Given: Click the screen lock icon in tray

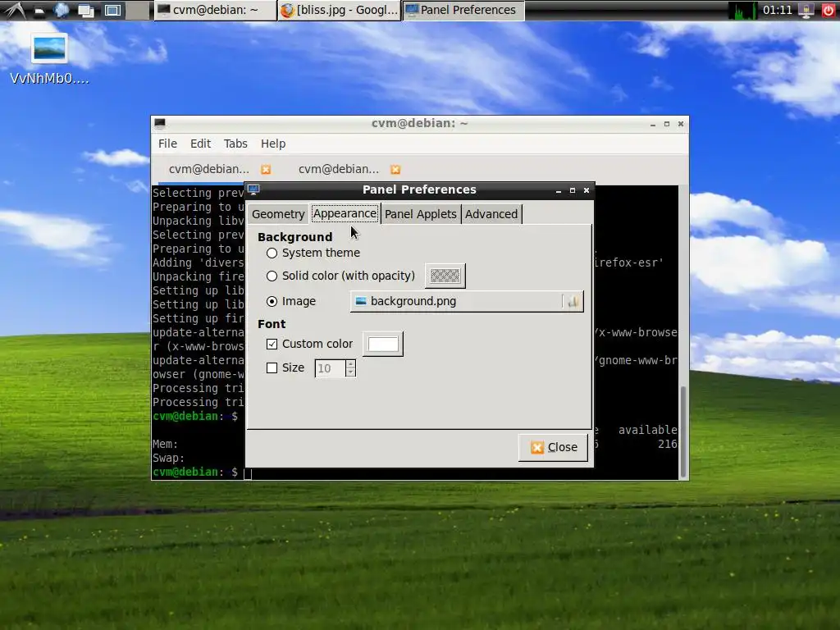Looking at the screenshot, I should (806, 10).
